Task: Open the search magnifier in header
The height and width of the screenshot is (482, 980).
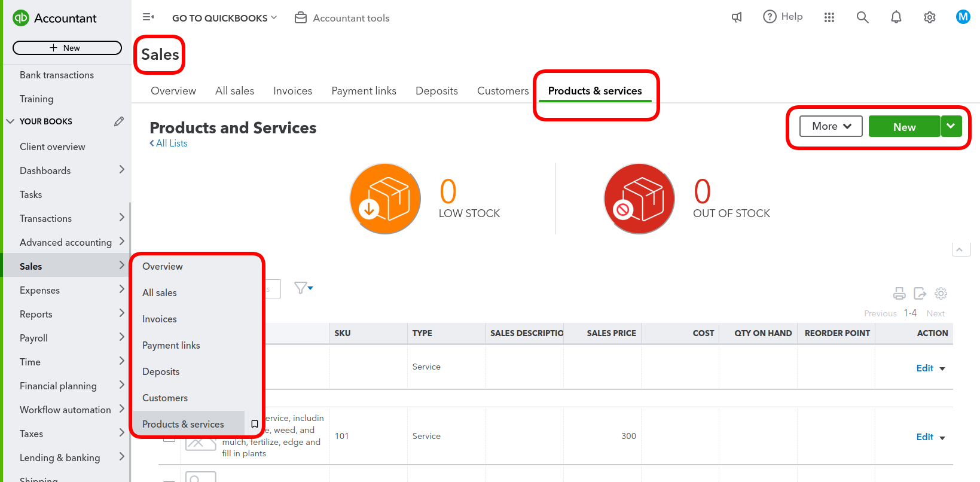Action: (862, 17)
